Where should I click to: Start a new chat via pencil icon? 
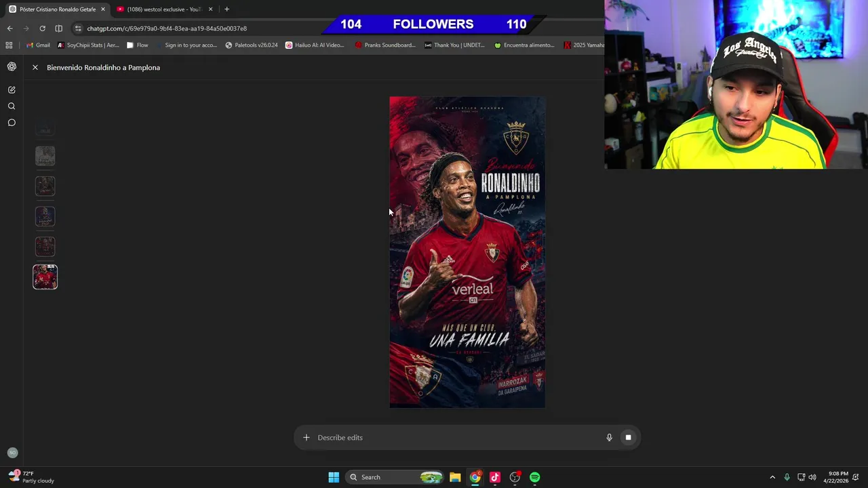click(12, 89)
